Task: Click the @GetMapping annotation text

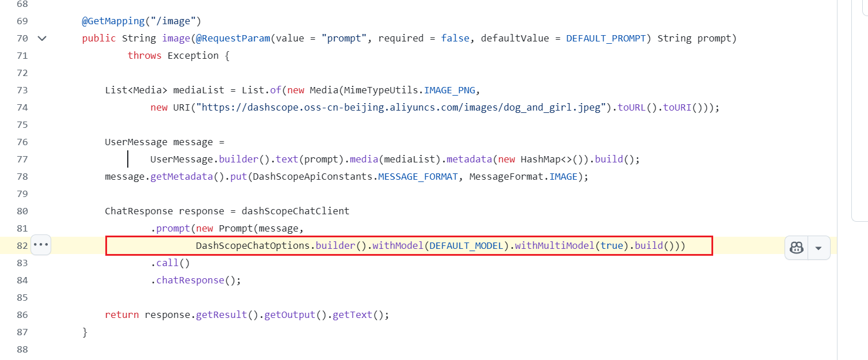Action: 113,21
